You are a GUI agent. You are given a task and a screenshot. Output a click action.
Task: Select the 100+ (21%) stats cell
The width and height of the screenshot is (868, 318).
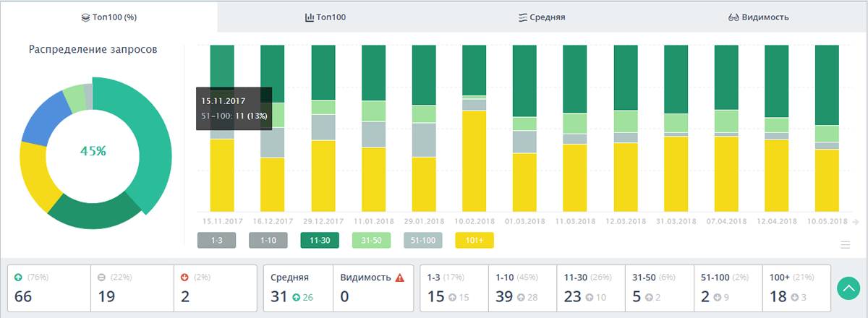[794, 288]
